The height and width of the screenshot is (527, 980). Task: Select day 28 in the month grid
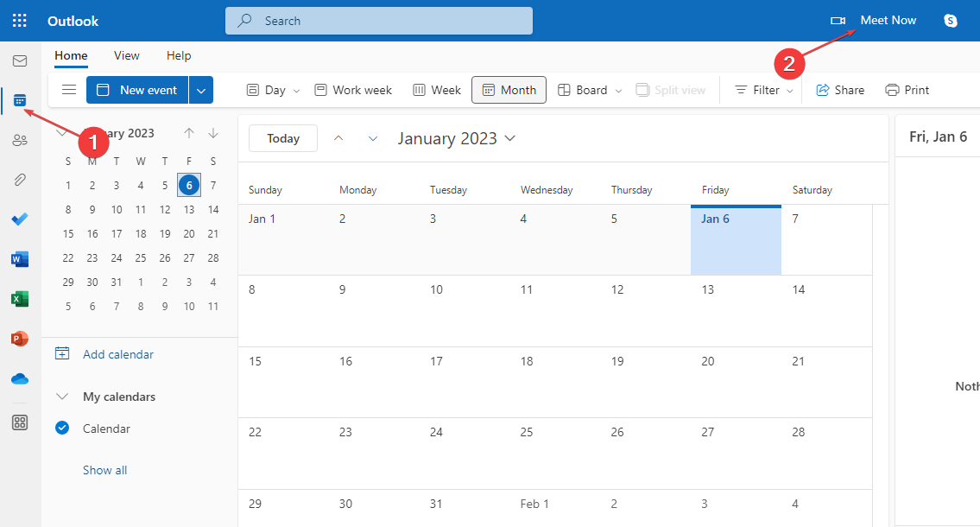(x=826, y=454)
